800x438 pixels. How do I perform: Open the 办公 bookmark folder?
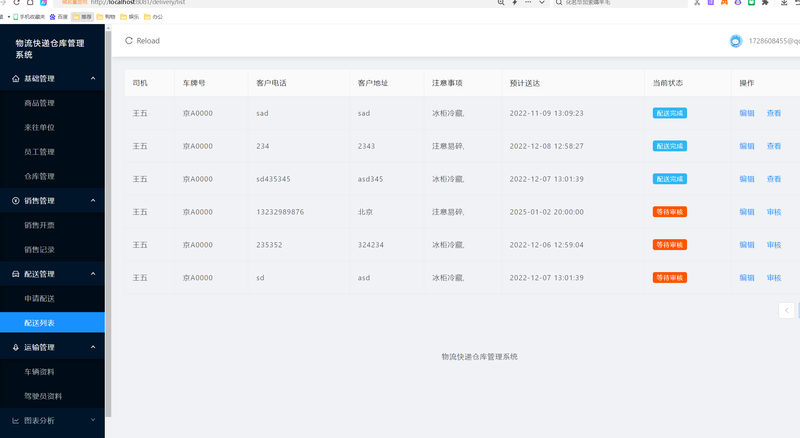coord(154,17)
